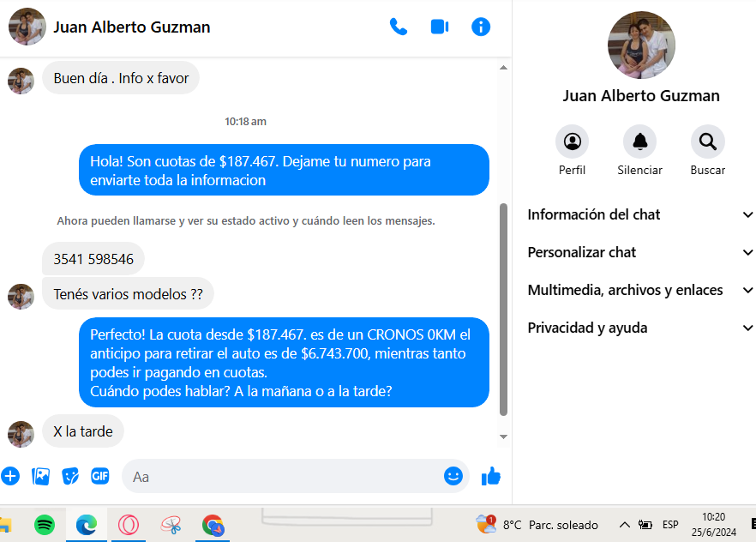Check the battery status icon
Screen dimensions: 756x542
645,525
